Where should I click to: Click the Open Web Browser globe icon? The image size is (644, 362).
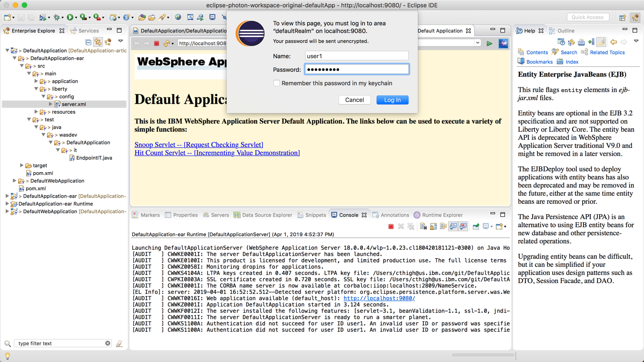pos(178,17)
